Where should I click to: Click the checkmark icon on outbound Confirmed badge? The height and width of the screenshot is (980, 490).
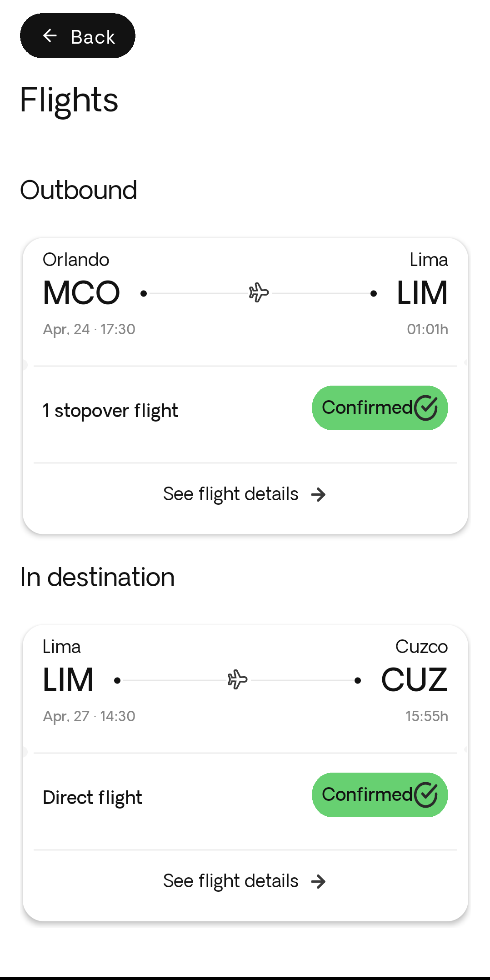pos(426,408)
